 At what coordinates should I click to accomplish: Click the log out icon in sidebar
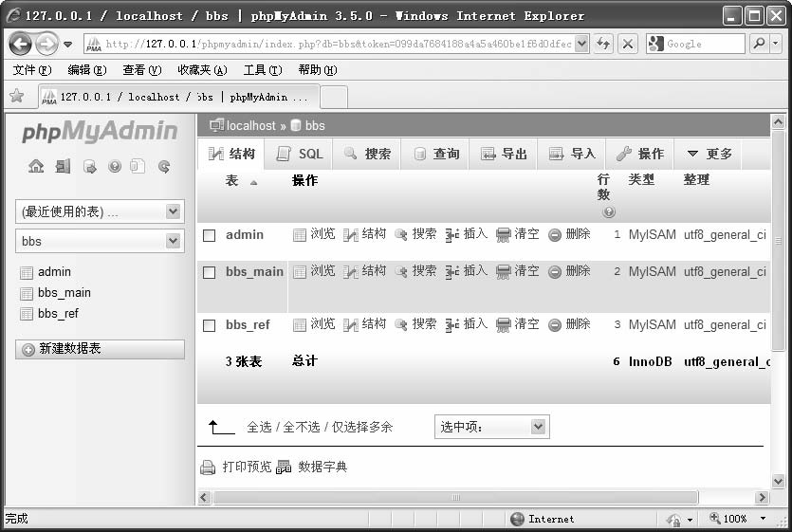[x=64, y=166]
